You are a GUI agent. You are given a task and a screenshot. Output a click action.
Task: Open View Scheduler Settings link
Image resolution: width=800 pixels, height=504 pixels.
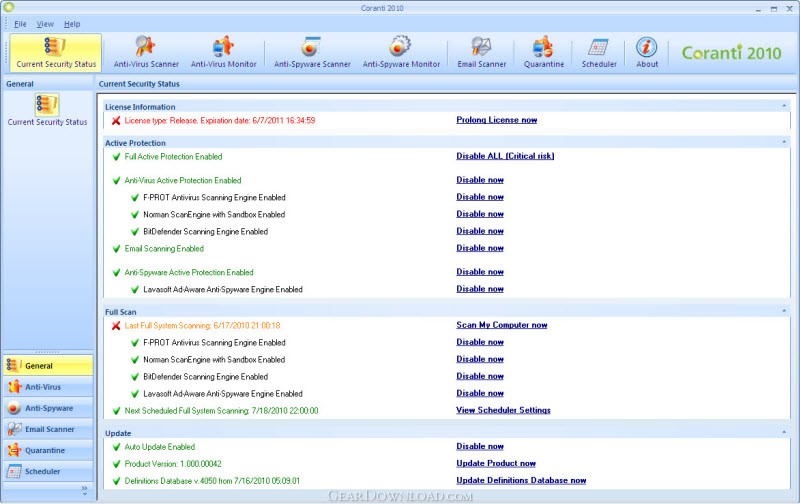[503, 410]
